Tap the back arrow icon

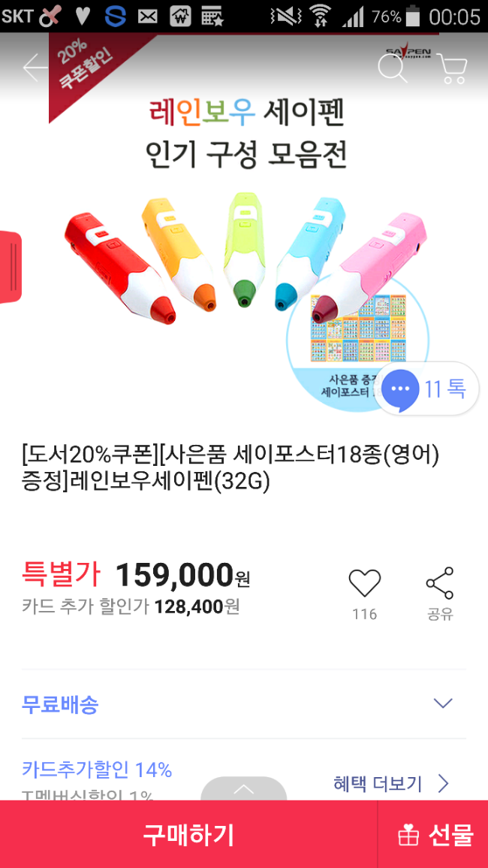[35, 68]
